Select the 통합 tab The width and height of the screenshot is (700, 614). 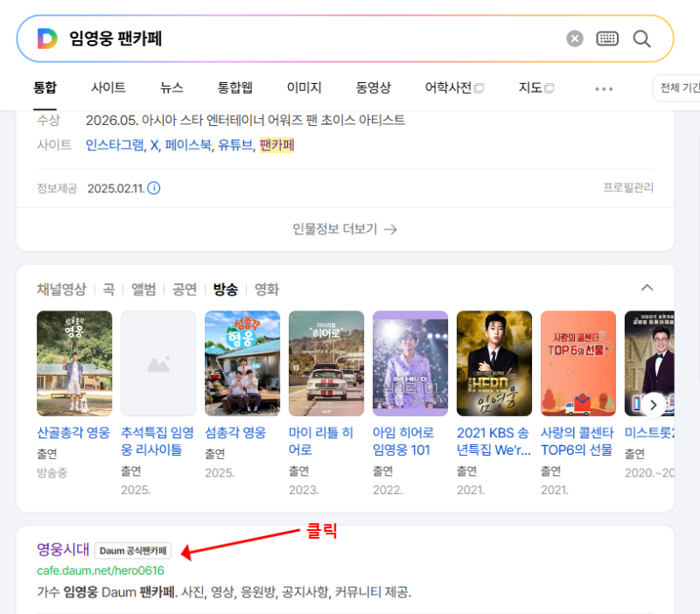click(45, 87)
